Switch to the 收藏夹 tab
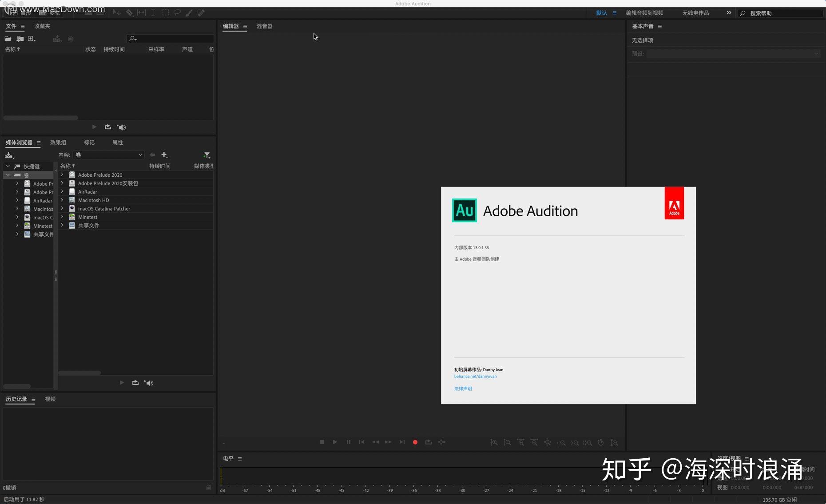 point(41,26)
